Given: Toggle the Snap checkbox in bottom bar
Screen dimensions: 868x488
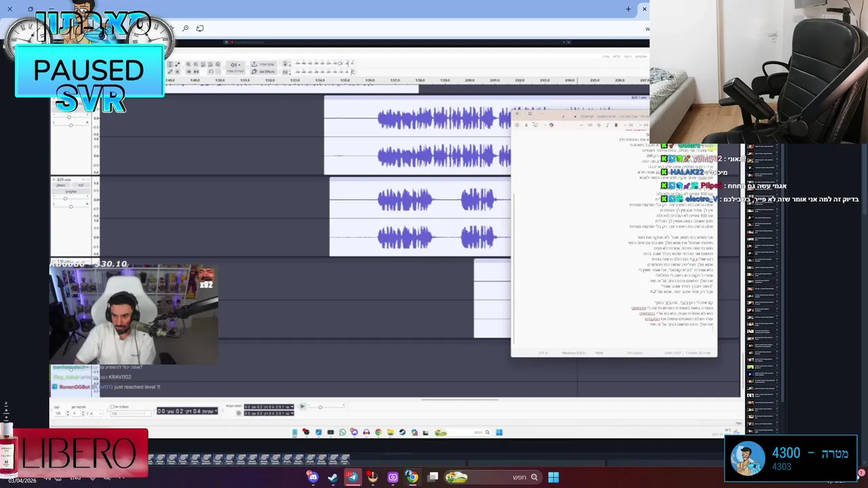Looking at the screenshot, I should pyautogui.click(x=113, y=407).
